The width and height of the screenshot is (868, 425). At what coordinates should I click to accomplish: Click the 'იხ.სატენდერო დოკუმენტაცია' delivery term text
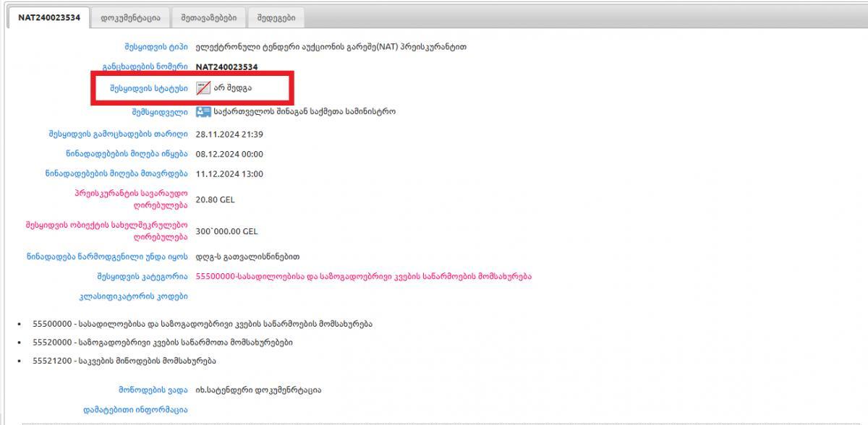pyautogui.click(x=258, y=390)
